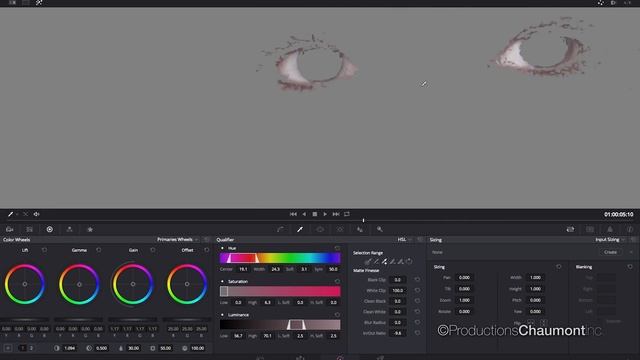
Task: Toggle loop playback in the viewer
Action: tap(347, 214)
